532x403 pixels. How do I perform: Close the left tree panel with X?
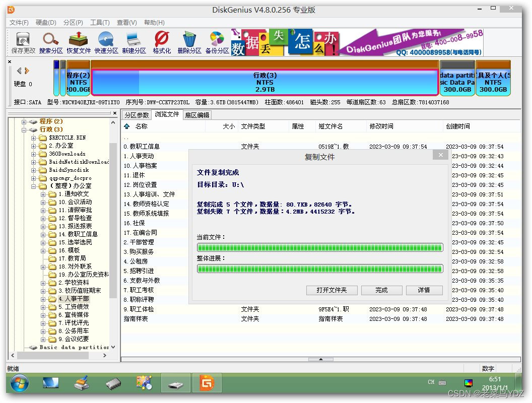tap(115, 113)
